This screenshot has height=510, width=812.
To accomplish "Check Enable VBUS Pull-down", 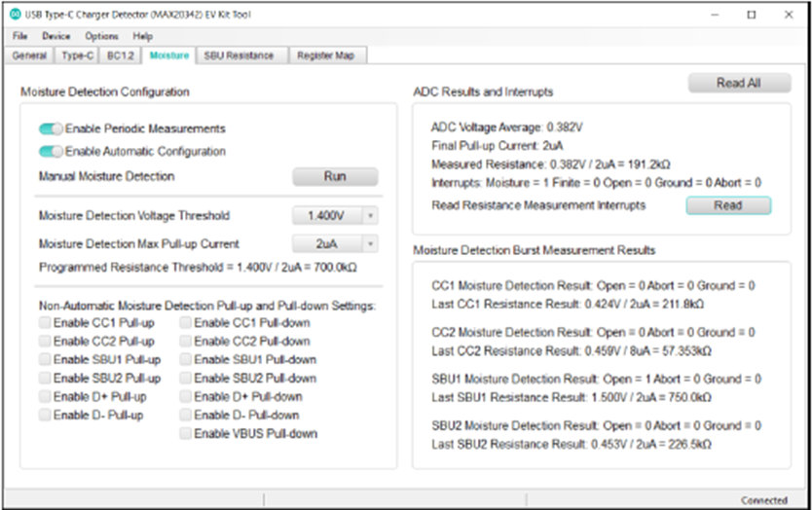I will (185, 433).
